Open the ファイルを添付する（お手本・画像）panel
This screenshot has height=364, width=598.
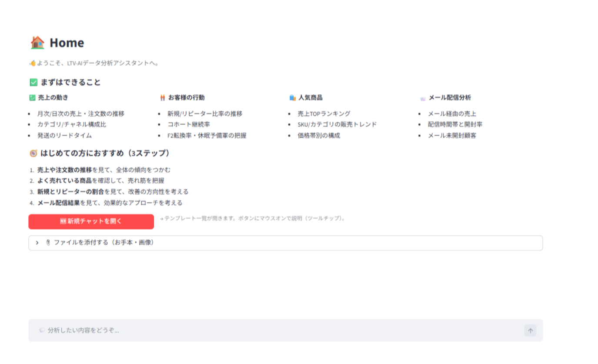285,243
